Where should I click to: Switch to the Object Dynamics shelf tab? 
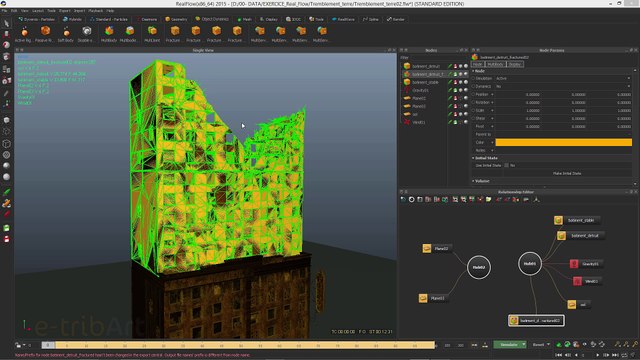coord(212,19)
